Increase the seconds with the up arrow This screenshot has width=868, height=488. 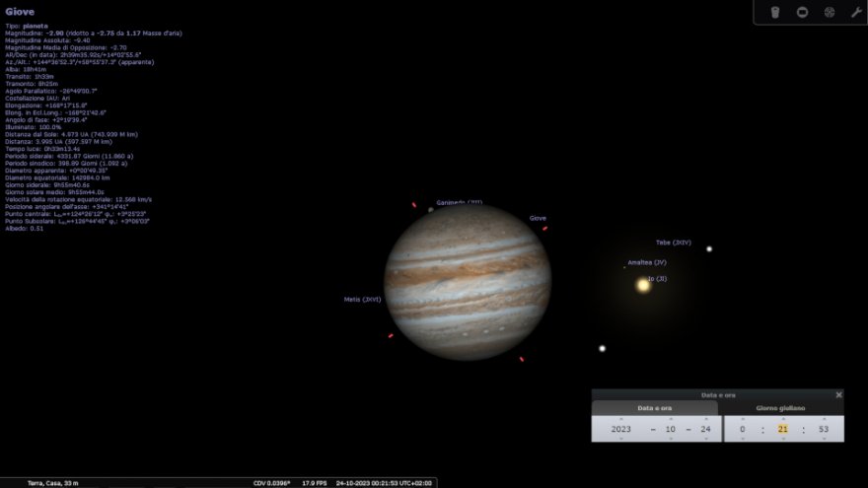click(822, 419)
